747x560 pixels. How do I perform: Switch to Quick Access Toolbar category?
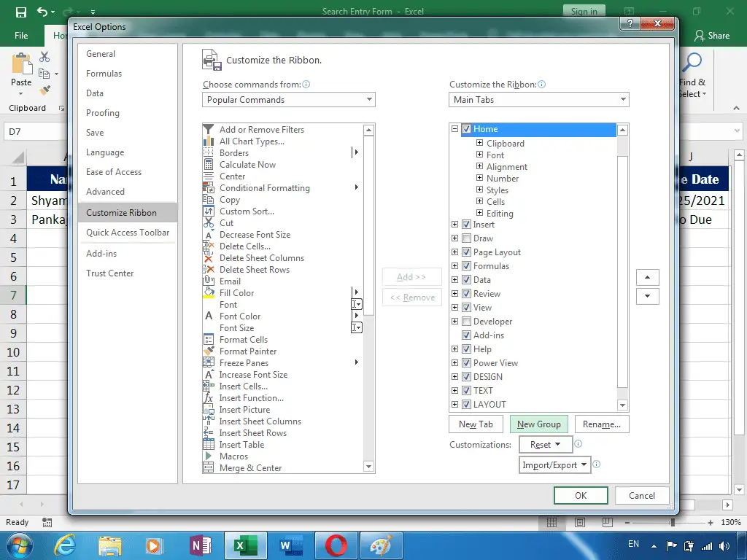pos(128,233)
